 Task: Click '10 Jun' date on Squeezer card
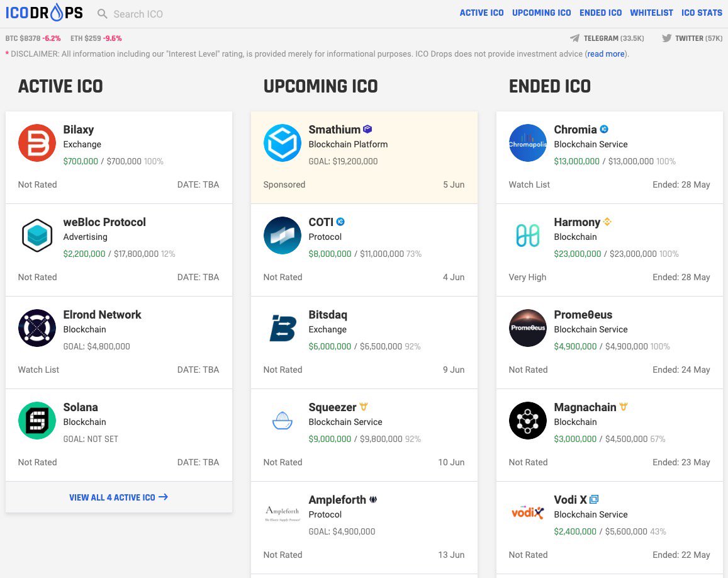451,462
